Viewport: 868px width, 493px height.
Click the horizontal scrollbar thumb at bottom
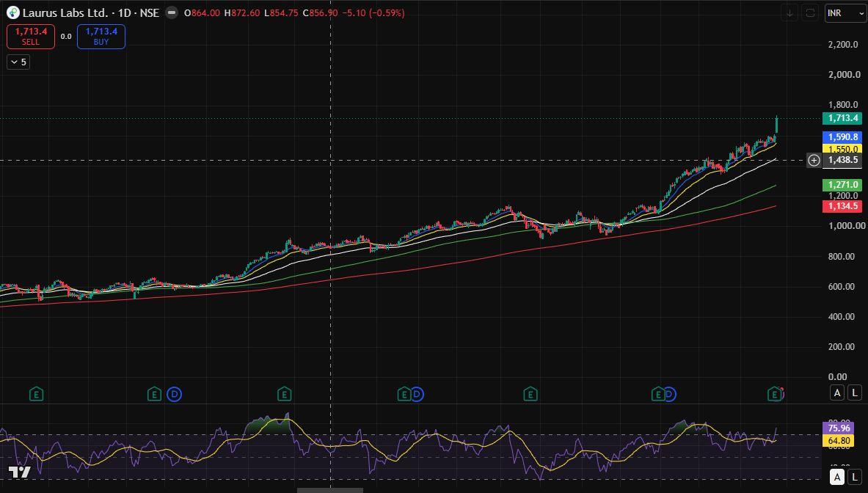coord(330,490)
